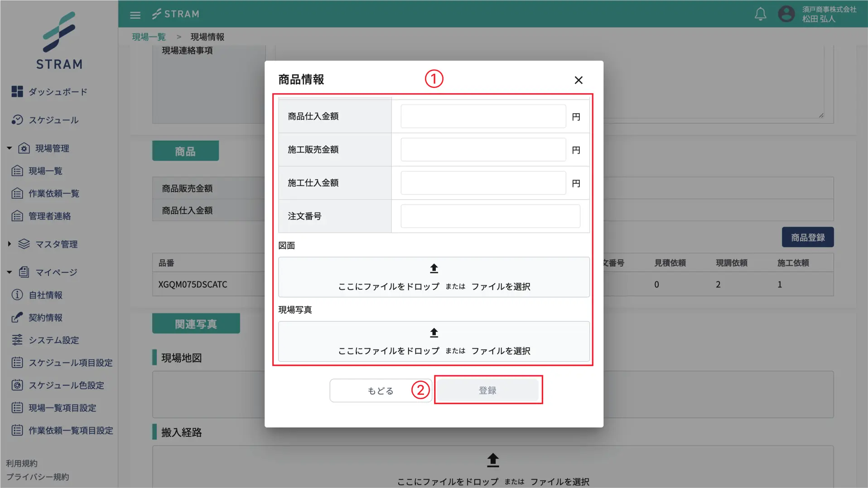Click the 登録 button in the dialog
This screenshot has height=488, width=868.
click(488, 390)
